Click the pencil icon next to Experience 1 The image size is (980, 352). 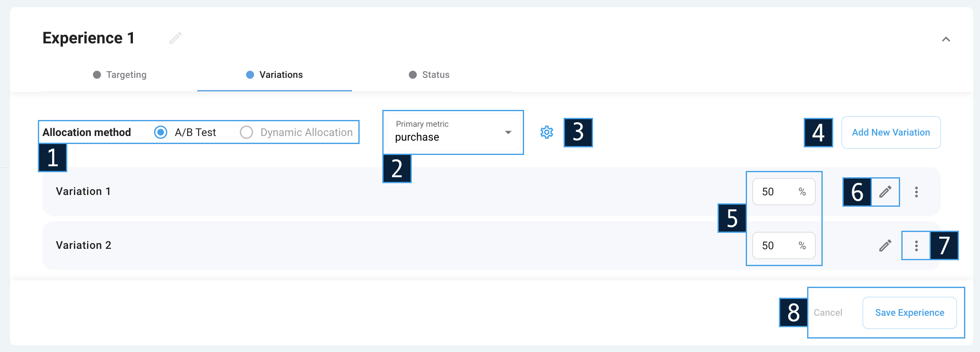[175, 38]
